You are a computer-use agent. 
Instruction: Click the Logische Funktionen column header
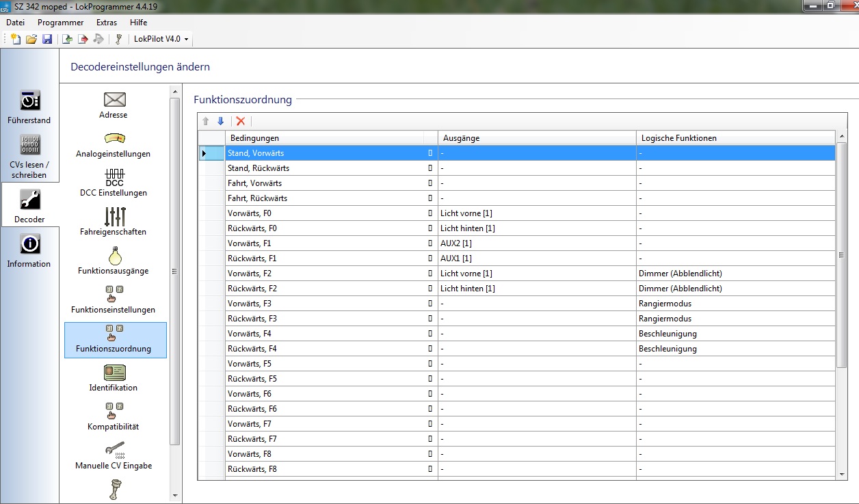click(735, 138)
